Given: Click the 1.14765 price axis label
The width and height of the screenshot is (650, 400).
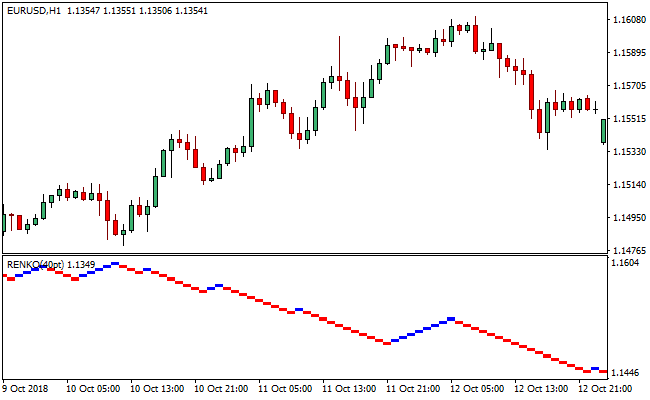Looking at the screenshot, I should point(630,251).
